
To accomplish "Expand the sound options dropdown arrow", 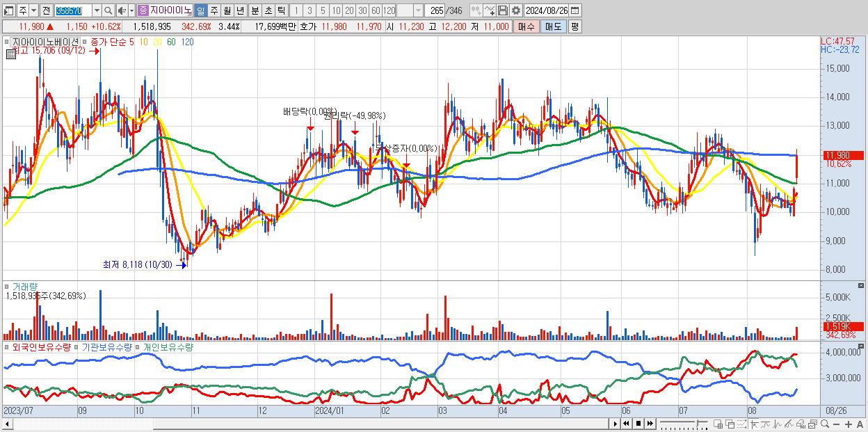I will click(x=131, y=10).
